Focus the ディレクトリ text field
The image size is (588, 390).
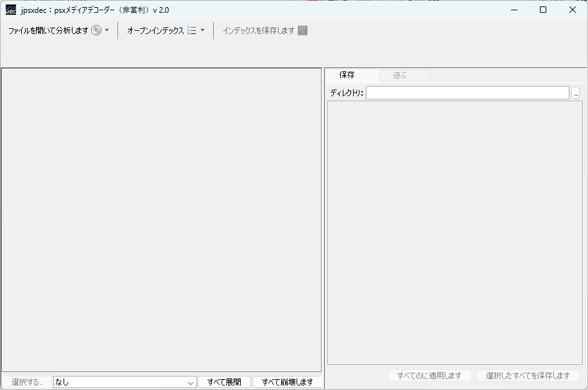coord(467,93)
